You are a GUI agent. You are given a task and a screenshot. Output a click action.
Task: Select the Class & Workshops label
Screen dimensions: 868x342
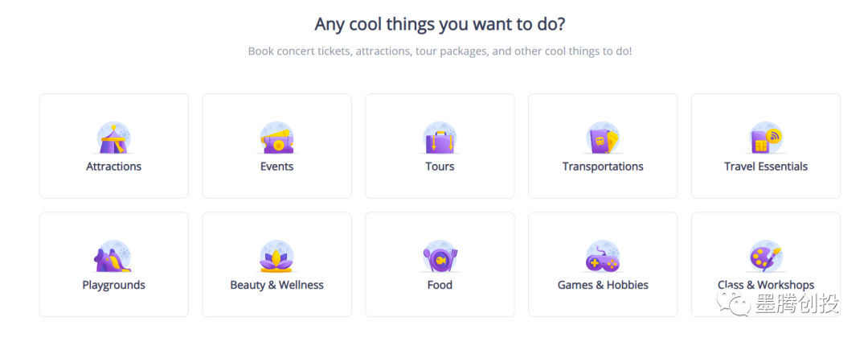[766, 285]
